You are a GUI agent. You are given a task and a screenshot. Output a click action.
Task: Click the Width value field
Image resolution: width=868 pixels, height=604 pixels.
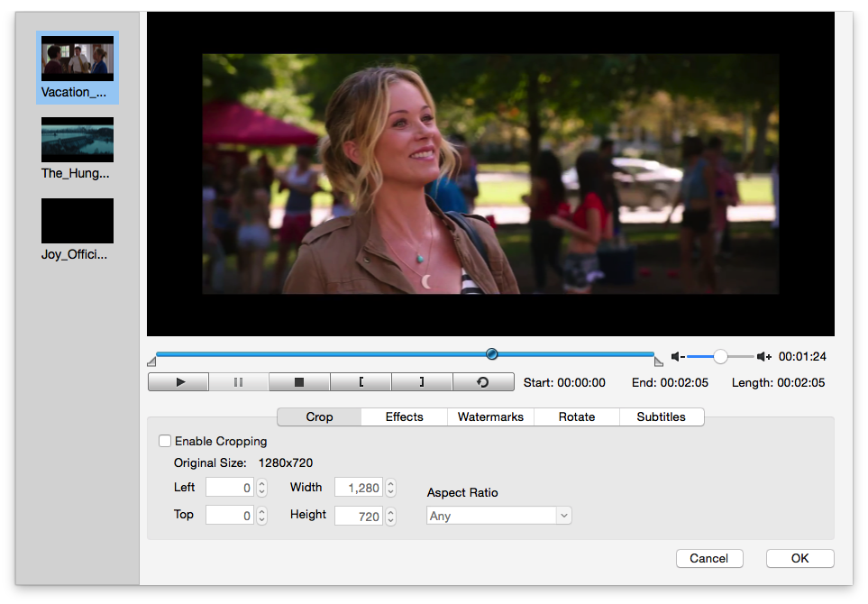[x=359, y=487]
